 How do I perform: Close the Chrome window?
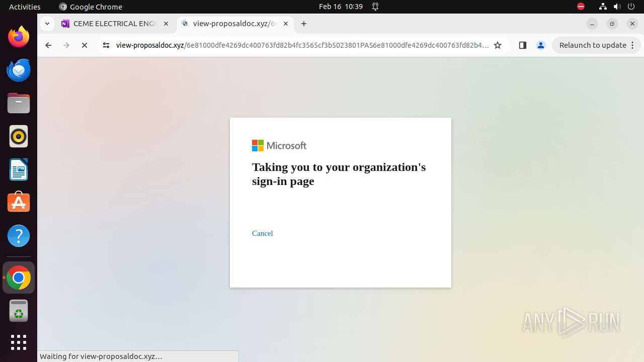point(632,24)
